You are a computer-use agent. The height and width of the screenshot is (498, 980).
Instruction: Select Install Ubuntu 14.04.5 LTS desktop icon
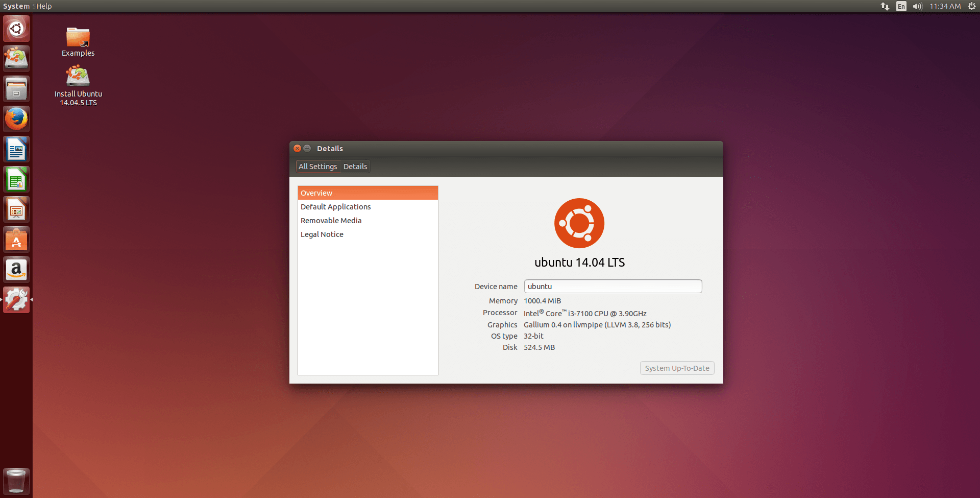click(78, 85)
